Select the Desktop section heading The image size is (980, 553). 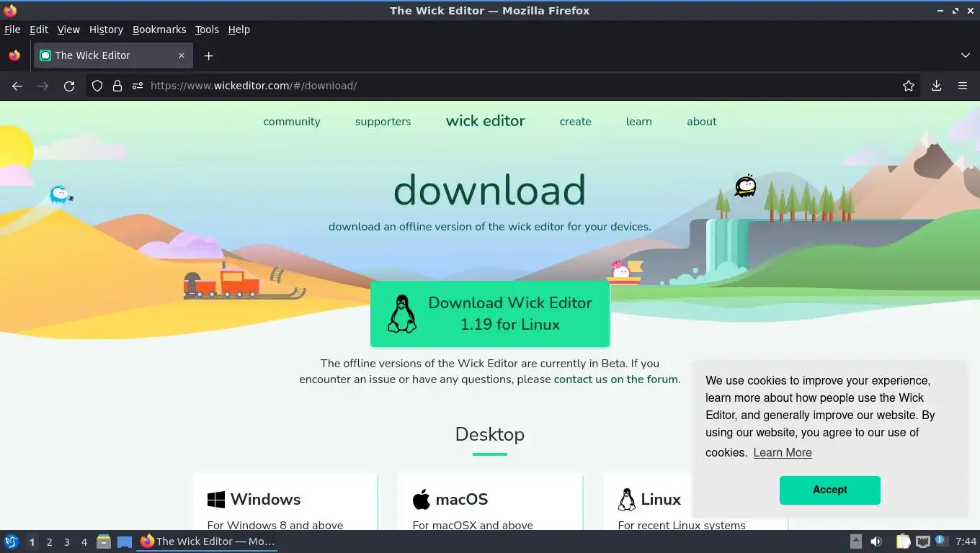[490, 434]
